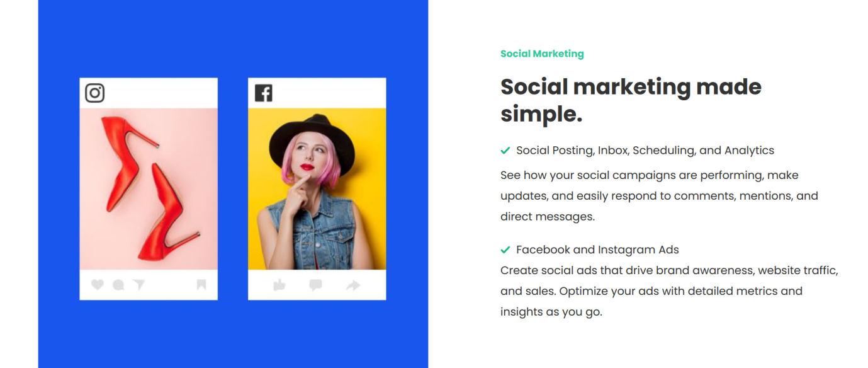Click checkmark beside Facebook and Instagram Ads
The height and width of the screenshot is (368, 868).
[x=505, y=250]
